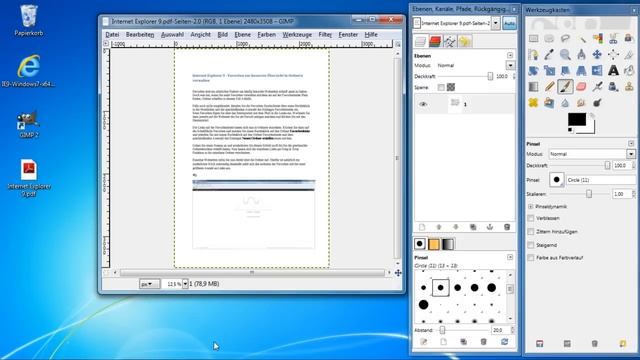Select the Color Picker tool
Viewport: 640px width, 360px height.
point(549,54)
